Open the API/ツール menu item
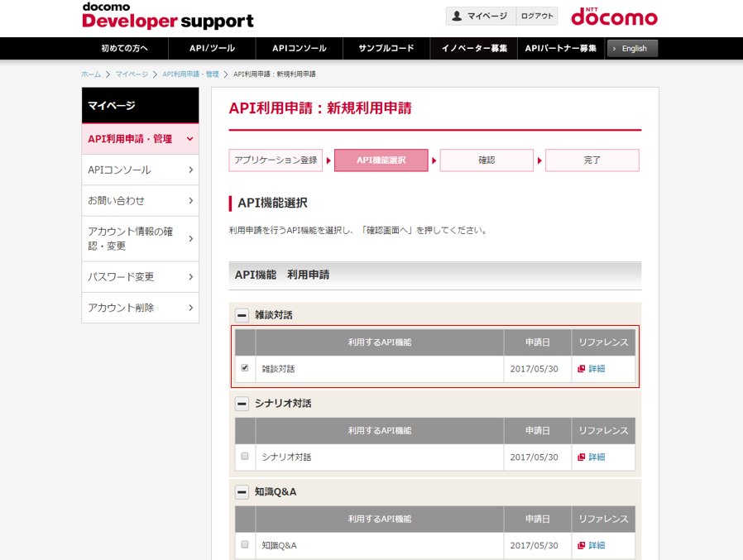Viewport: 743px width, 560px height. coord(212,48)
